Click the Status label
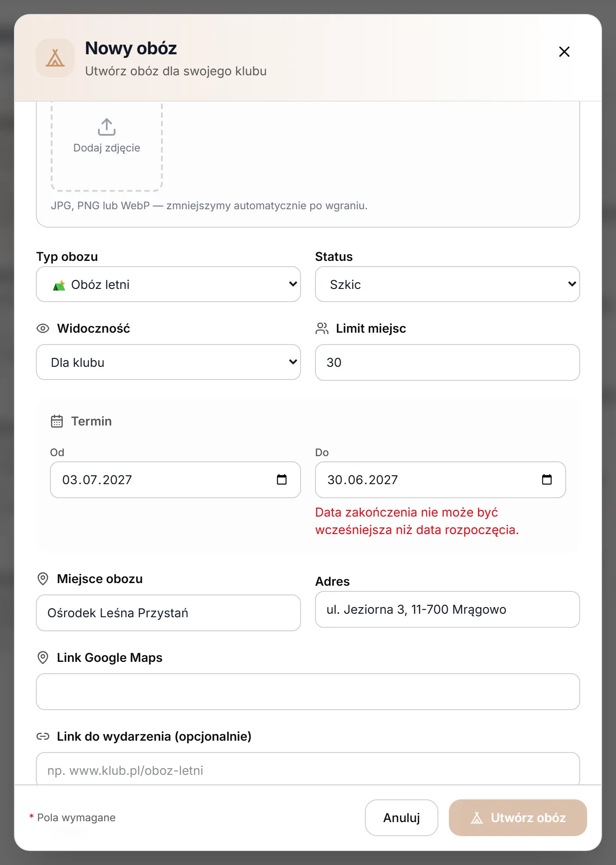Image resolution: width=616 pixels, height=865 pixels. coord(334,257)
